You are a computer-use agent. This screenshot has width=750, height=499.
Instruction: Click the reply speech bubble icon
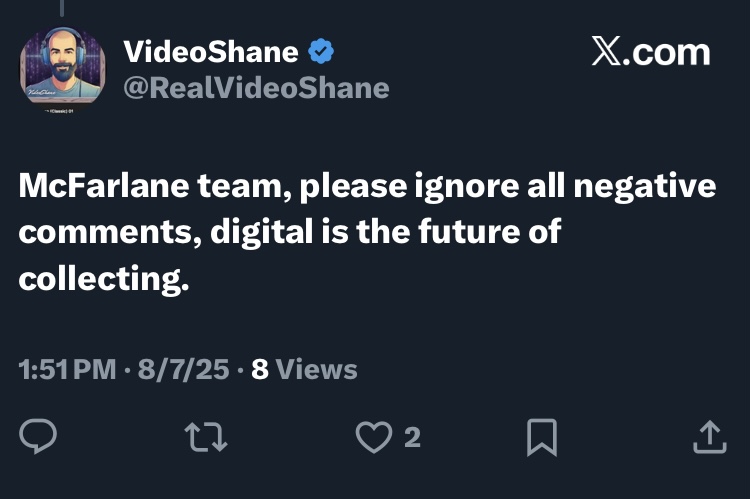point(40,437)
